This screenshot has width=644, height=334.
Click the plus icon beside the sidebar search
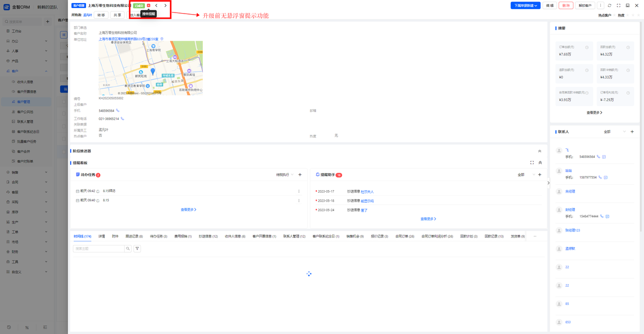pos(47,22)
